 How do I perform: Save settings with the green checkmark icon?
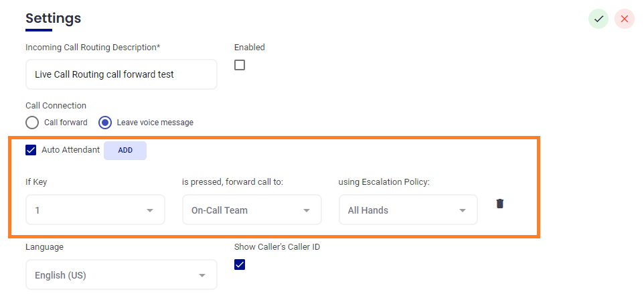(598, 19)
